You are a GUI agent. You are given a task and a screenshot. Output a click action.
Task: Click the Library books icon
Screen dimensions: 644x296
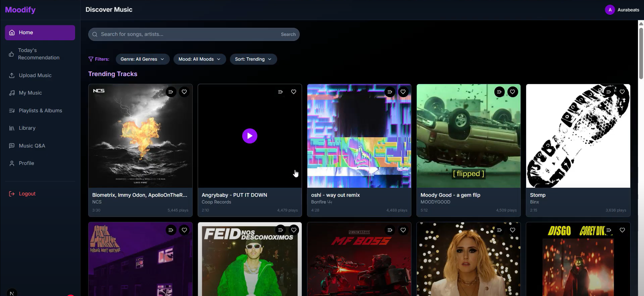[x=12, y=128]
